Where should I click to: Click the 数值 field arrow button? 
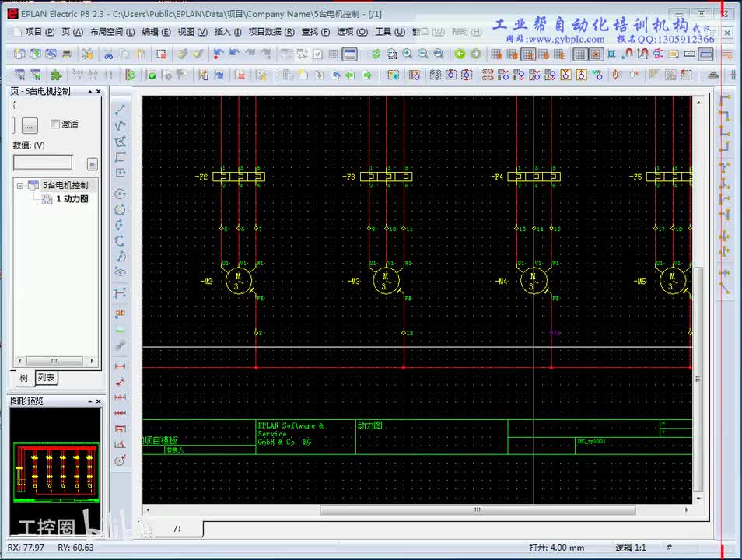(93, 164)
